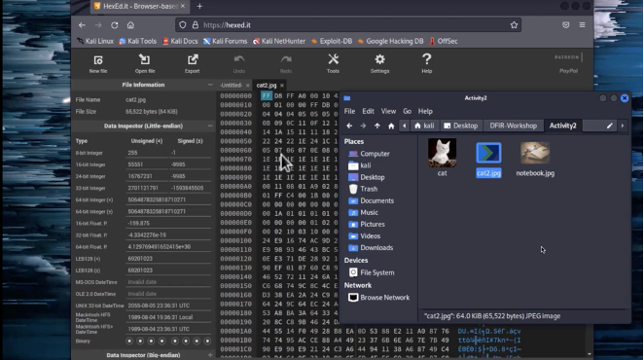644x360 pixels.
Task: Switch to the Untitled tab in HexEd.it
Action: [231, 86]
